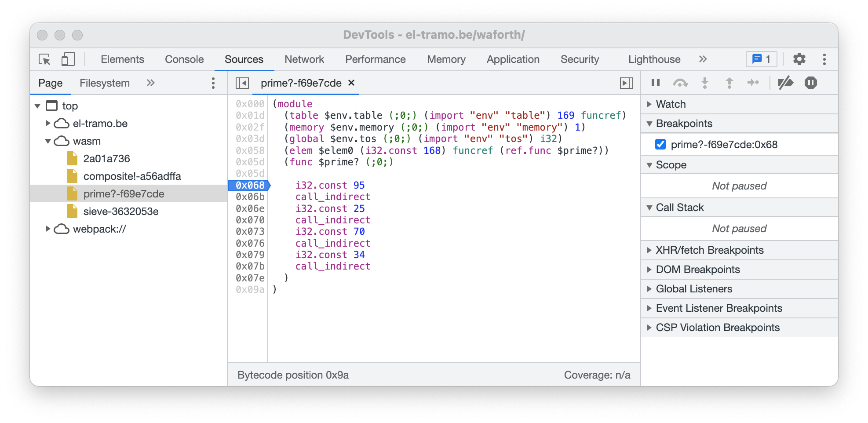Expand the Watch section
The width and height of the screenshot is (868, 423).
[739, 104]
